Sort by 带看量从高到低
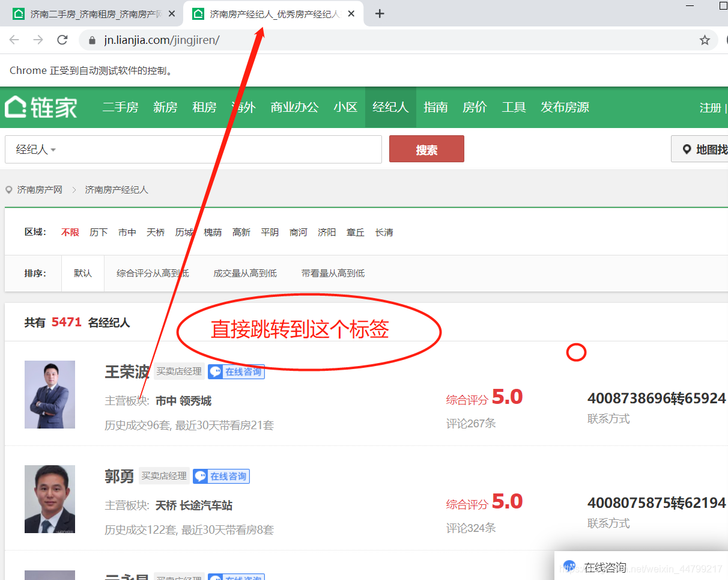 (333, 273)
